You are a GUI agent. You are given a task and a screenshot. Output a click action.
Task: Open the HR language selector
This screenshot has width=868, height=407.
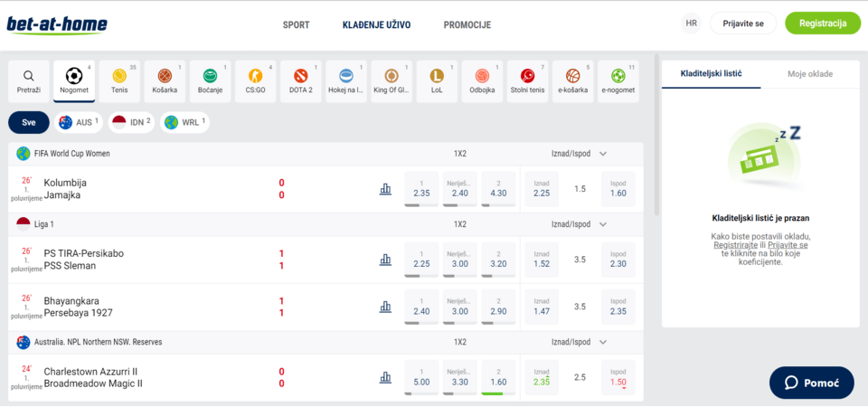[x=692, y=24]
